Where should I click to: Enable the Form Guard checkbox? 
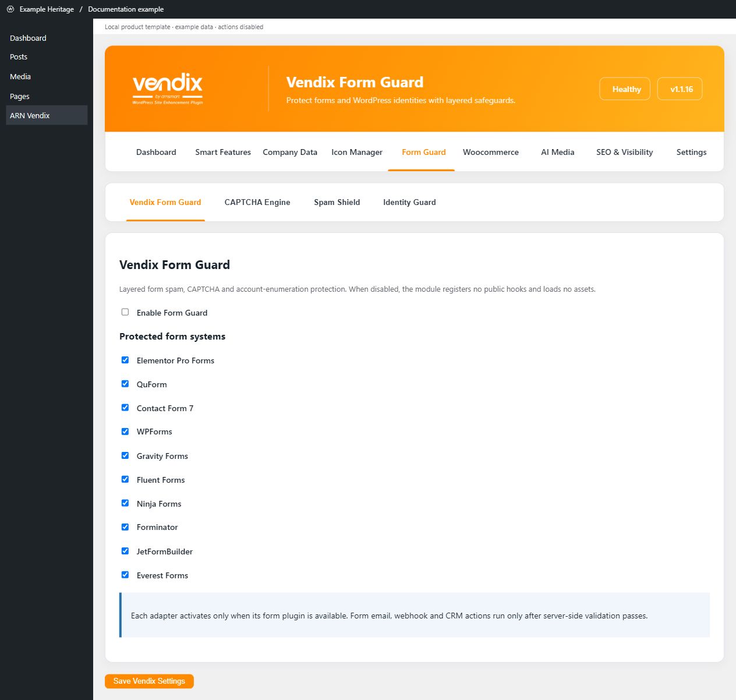pos(125,312)
